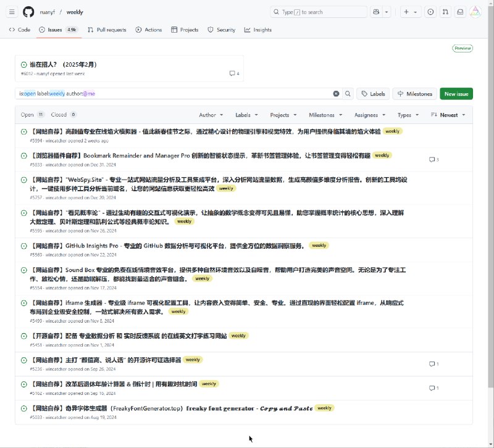Open pinned issue 谁在招人 2025年2月
494x448 pixels.
click(63, 65)
